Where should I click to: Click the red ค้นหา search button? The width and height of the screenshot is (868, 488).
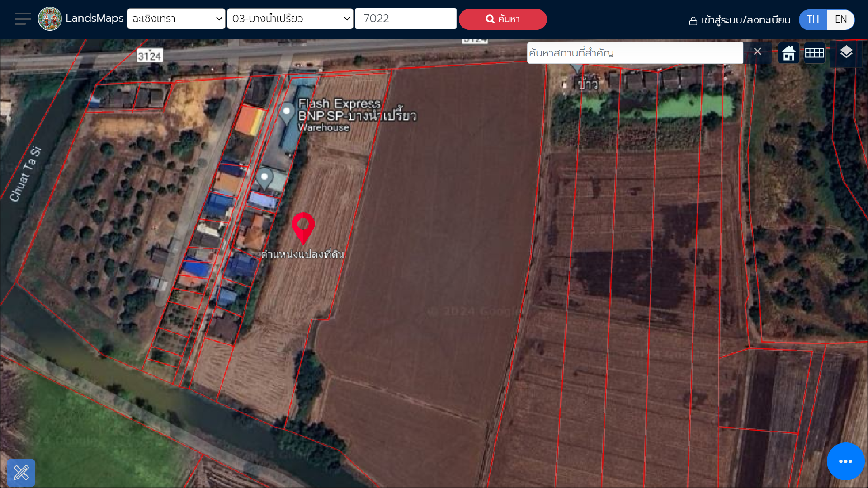coord(503,19)
